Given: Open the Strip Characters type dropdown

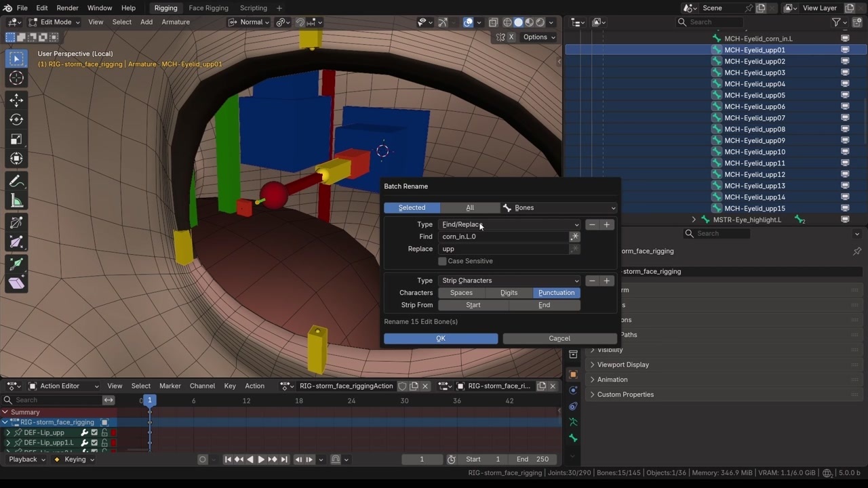Looking at the screenshot, I should (509, 281).
